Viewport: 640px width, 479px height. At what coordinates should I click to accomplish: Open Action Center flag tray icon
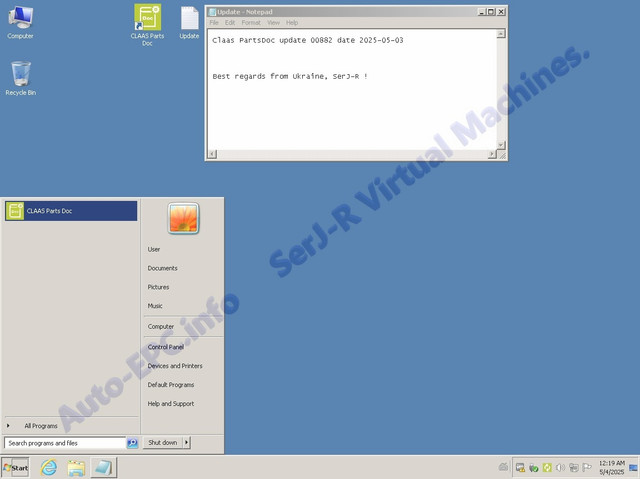(x=587, y=468)
